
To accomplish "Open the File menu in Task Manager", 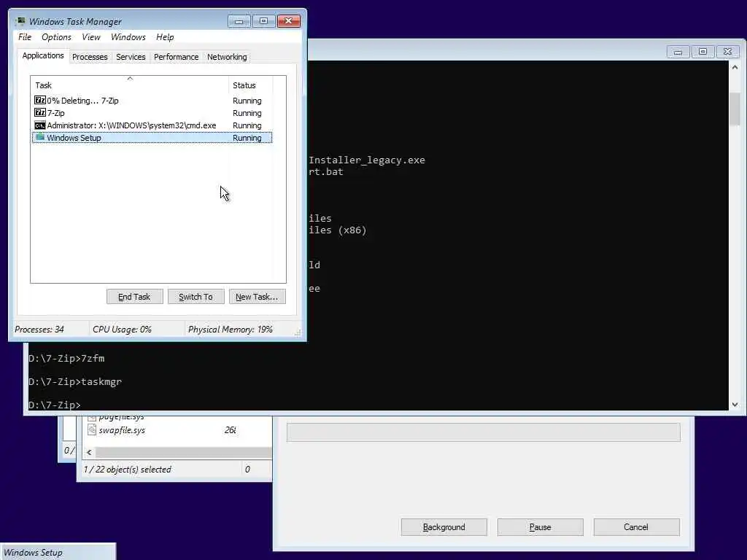I will coord(25,37).
